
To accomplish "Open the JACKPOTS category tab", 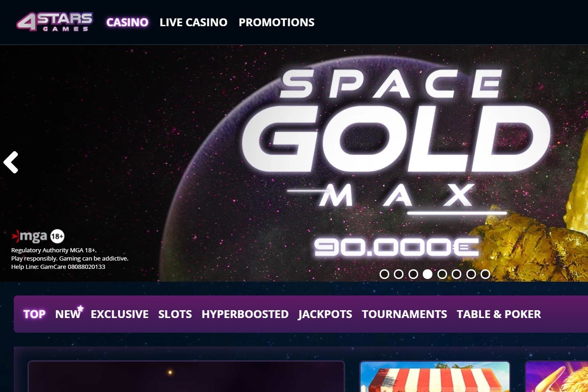I will [x=325, y=314].
